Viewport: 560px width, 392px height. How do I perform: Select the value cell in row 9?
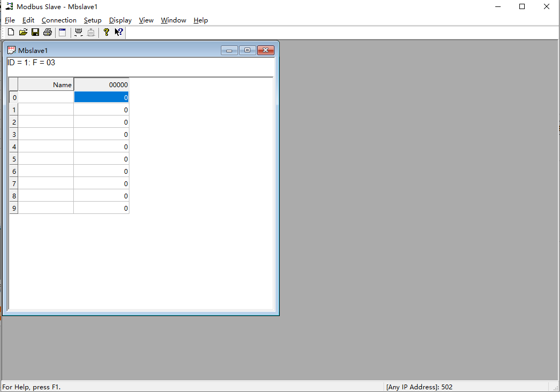pyautogui.click(x=102, y=208)
